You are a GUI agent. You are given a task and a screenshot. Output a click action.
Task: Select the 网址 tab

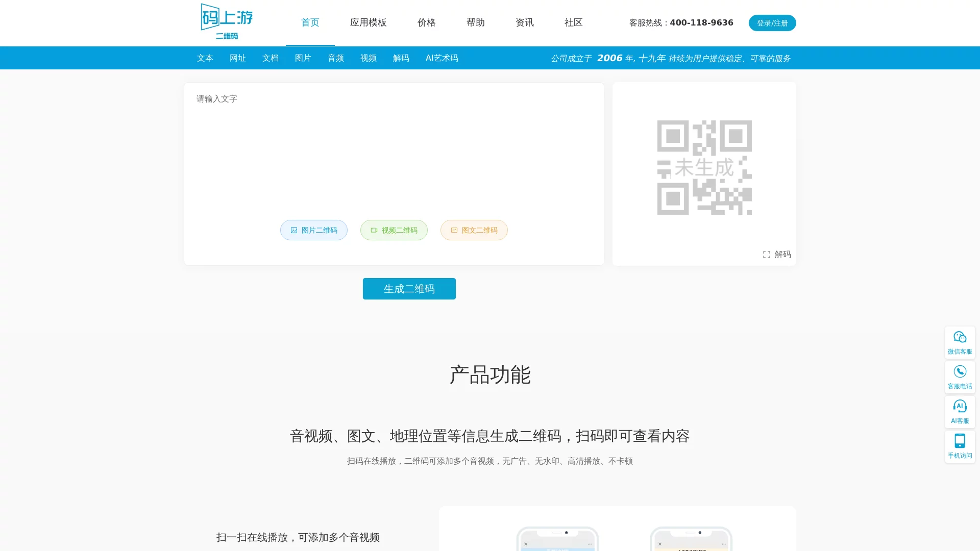tap(237, 58)
